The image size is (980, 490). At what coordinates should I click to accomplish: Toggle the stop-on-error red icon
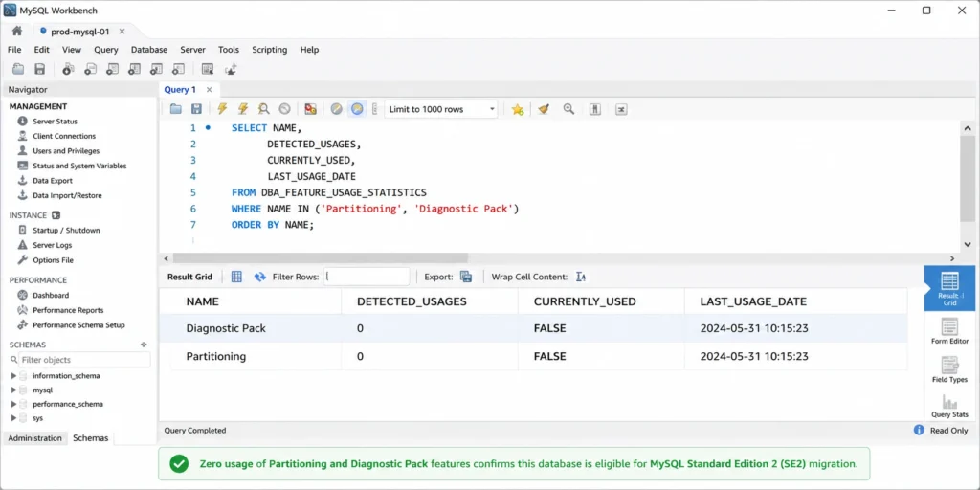coord(311,109)
